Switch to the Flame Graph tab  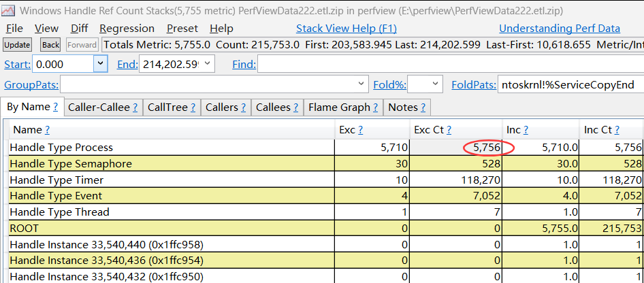pyautogui.click(x=342, y=107)
